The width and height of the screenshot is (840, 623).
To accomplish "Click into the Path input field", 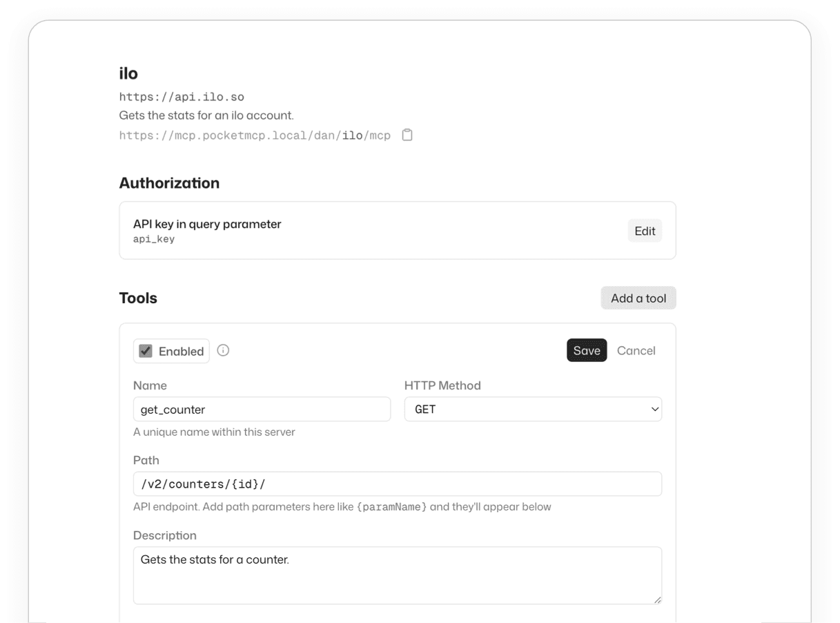I will click(397, 483).
